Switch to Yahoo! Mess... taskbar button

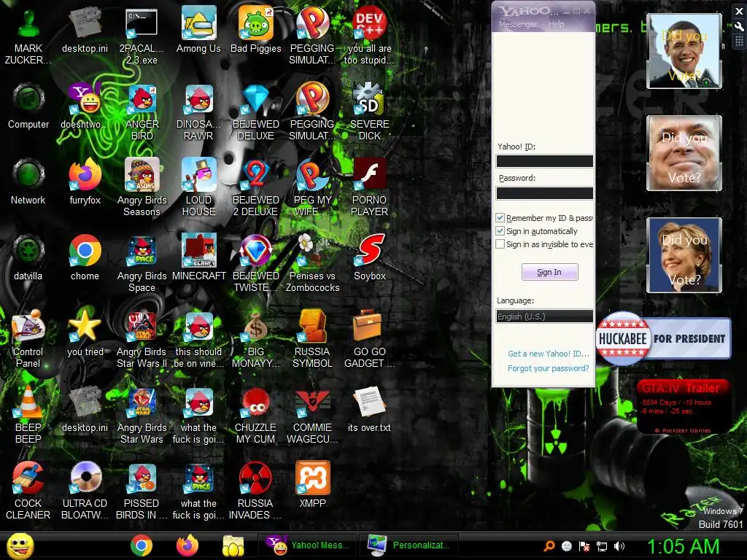[309, 545]
